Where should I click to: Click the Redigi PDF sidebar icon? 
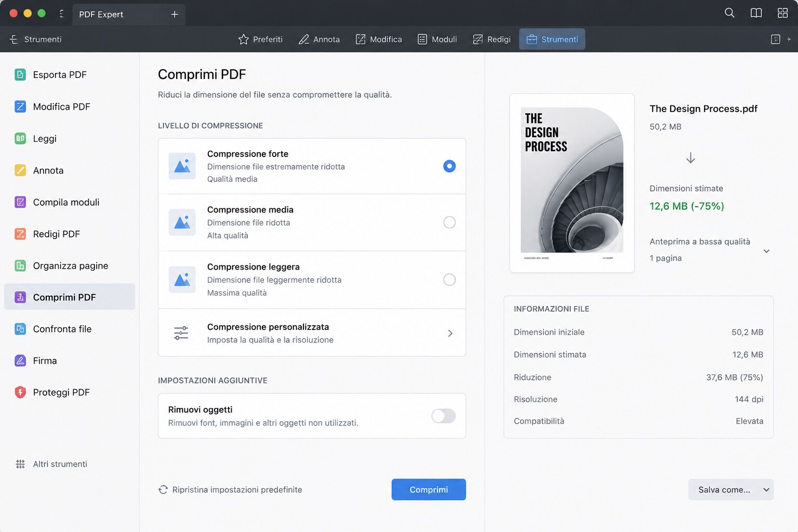[20, 234]
